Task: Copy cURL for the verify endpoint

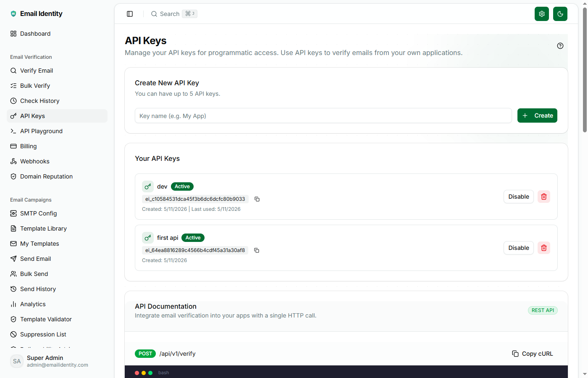Action: click(533, 354)
